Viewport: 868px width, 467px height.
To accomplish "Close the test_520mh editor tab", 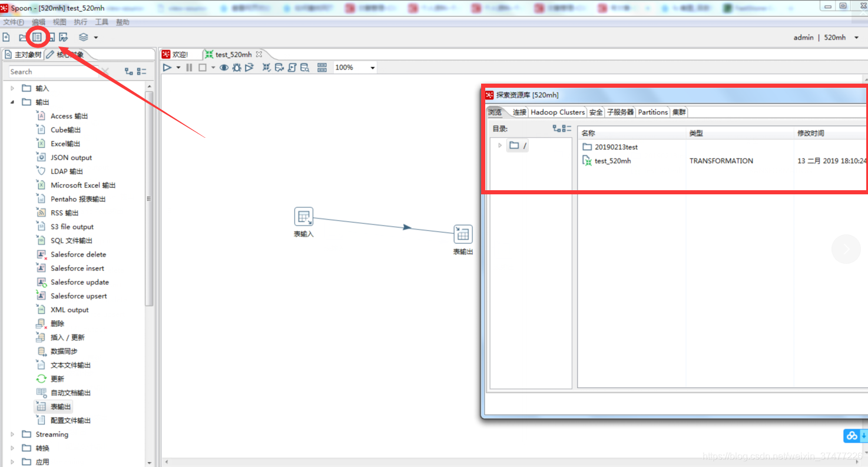I will click(x=259, y=54).
